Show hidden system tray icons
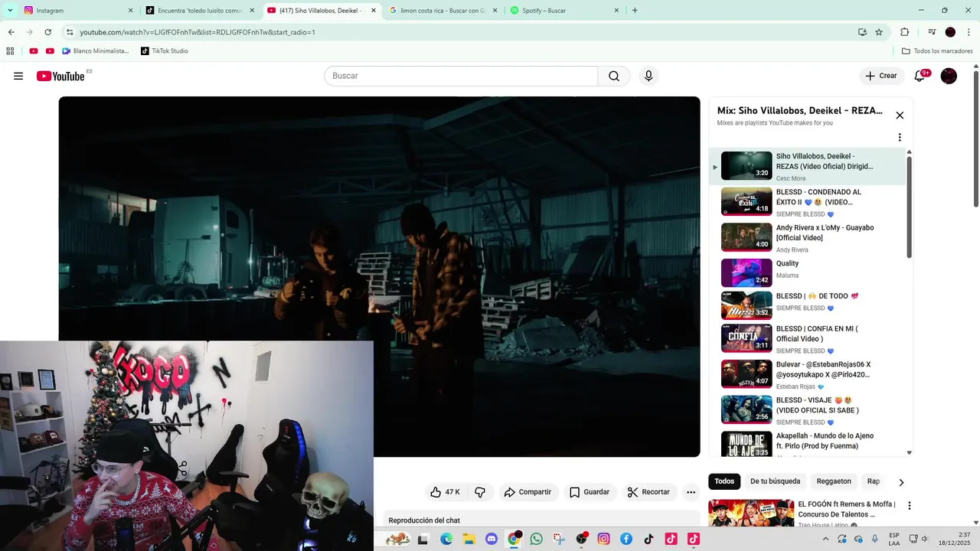 point(825,539)
